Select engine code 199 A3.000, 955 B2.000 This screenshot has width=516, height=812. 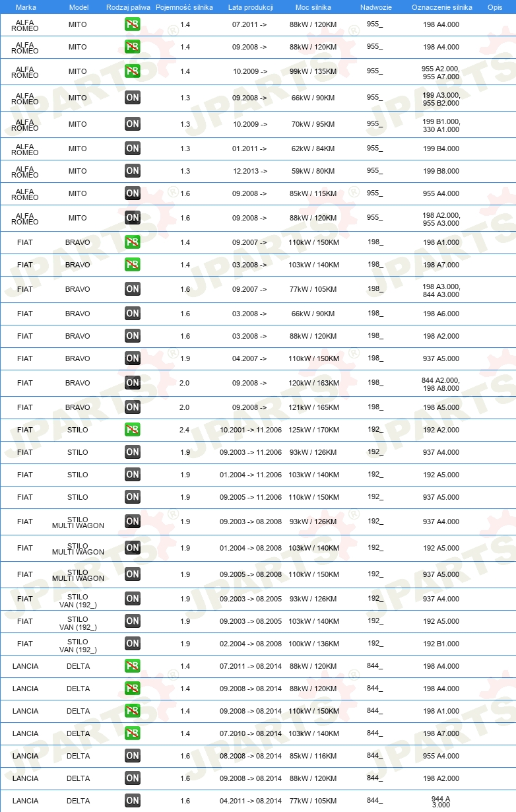(441, 99)
